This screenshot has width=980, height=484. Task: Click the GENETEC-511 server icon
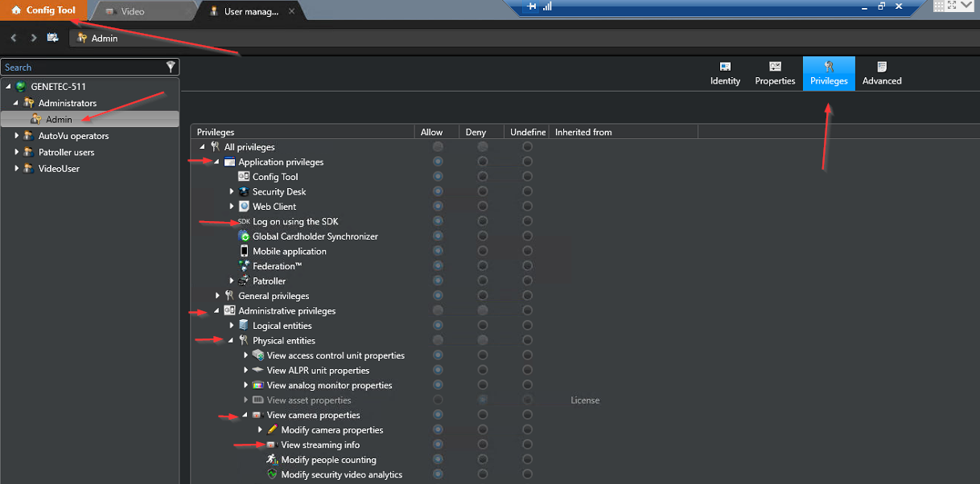21,87
